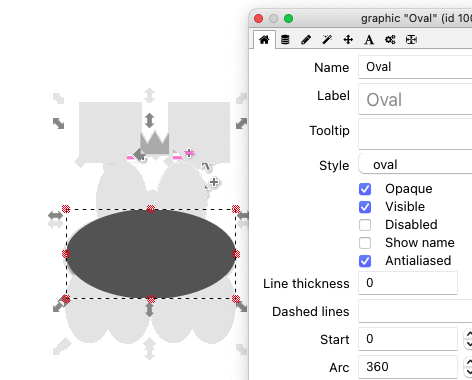Open the letter A text tab
The height and width of the screenshot is (380, 472).
369,40
